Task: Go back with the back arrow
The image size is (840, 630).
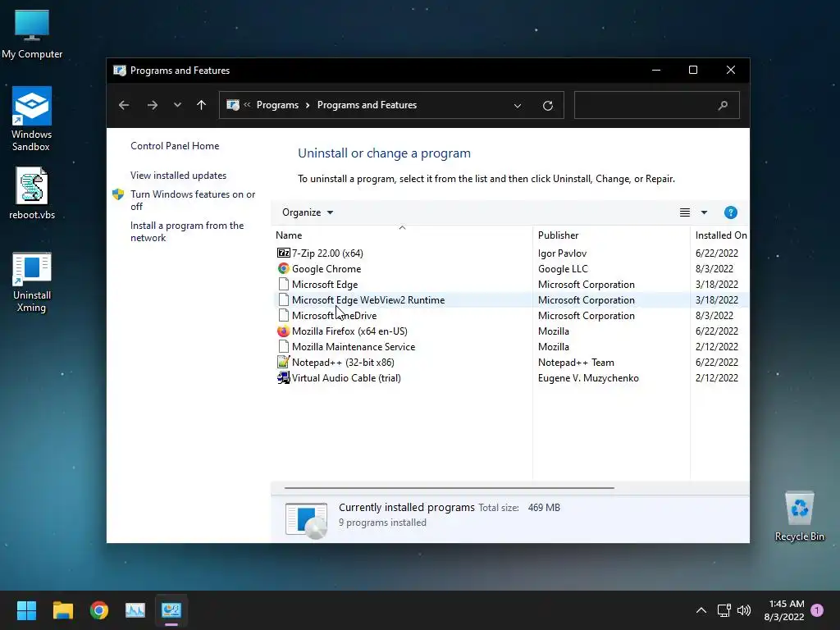Action: tap(124, 105)
